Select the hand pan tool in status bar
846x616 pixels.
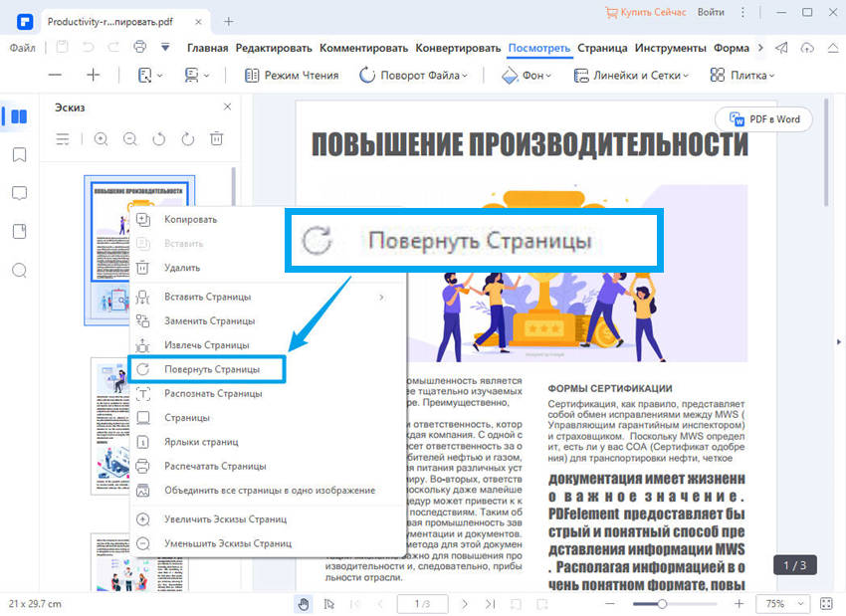point(304,604)
